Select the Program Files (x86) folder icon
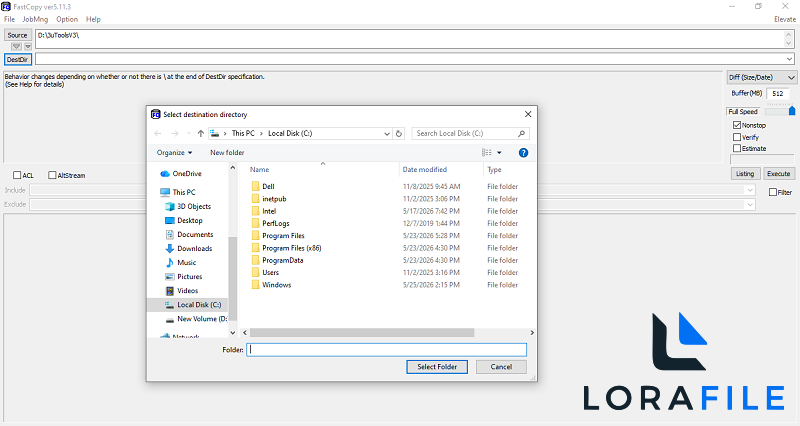 coord(256,247)
